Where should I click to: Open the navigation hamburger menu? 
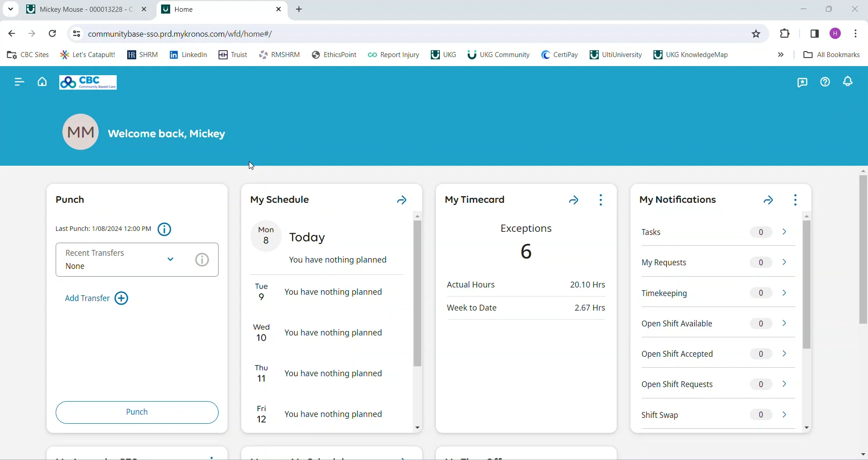pos(19,82)
